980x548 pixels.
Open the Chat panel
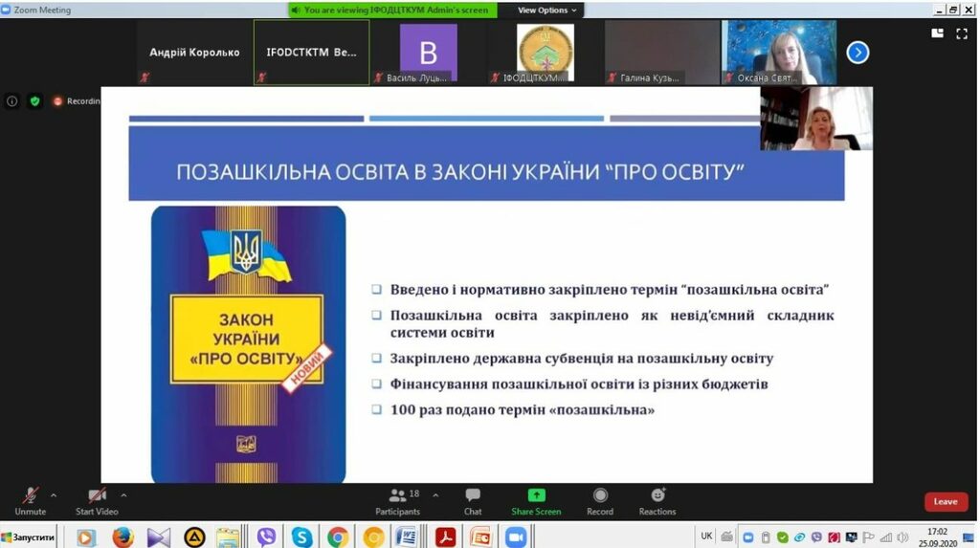click(x=473, y=496)
